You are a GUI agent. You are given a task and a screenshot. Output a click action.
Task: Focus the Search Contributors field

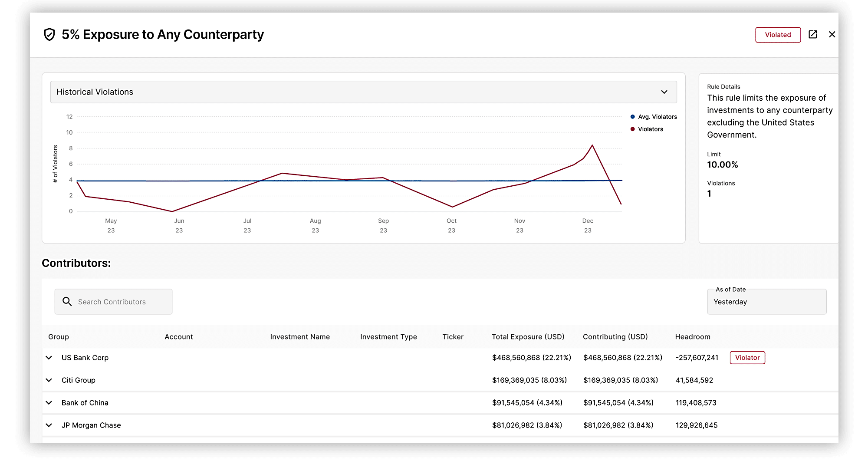point(113,302)
